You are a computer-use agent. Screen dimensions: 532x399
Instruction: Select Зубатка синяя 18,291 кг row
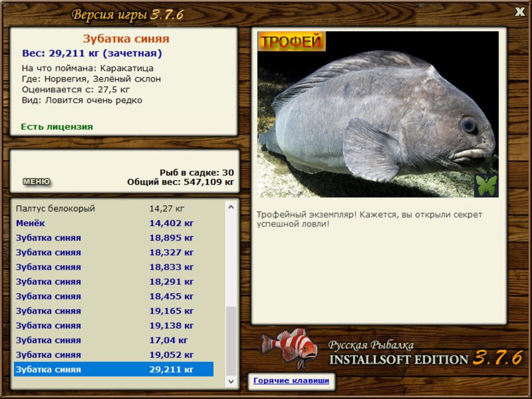click(114, 281)
